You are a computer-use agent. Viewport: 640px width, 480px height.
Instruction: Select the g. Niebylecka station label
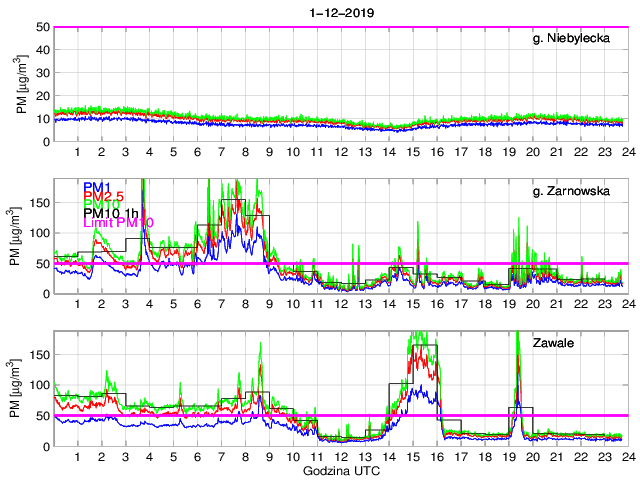[579, 39]
